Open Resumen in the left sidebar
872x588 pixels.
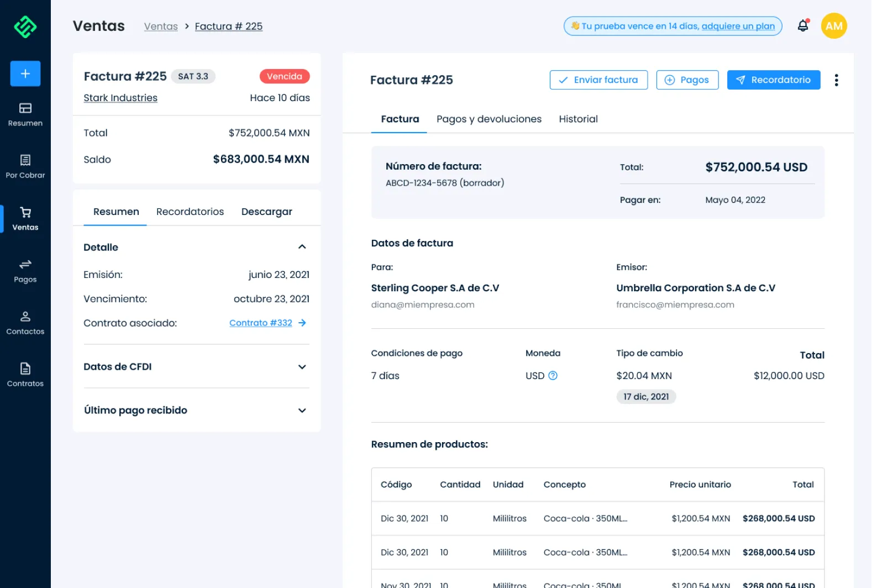tap(25, 115)
